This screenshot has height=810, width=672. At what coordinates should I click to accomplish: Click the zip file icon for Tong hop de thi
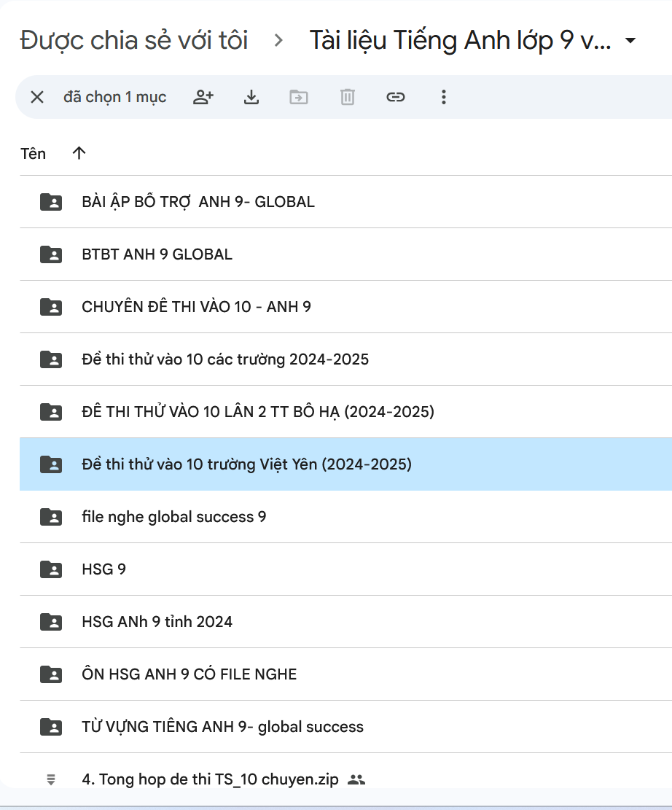pos(51,779)
